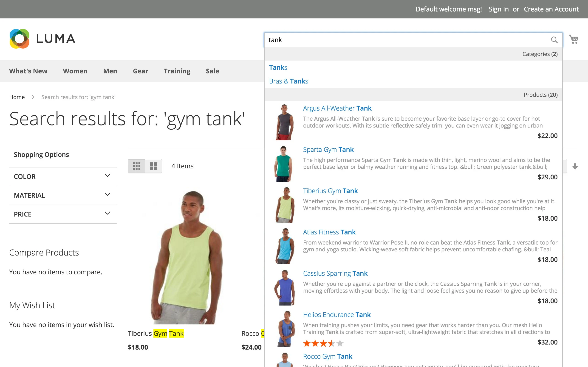Screen dimensions: 588x367
Task: Click breadcrumb Home link
Action: click(x=17, y=97)
